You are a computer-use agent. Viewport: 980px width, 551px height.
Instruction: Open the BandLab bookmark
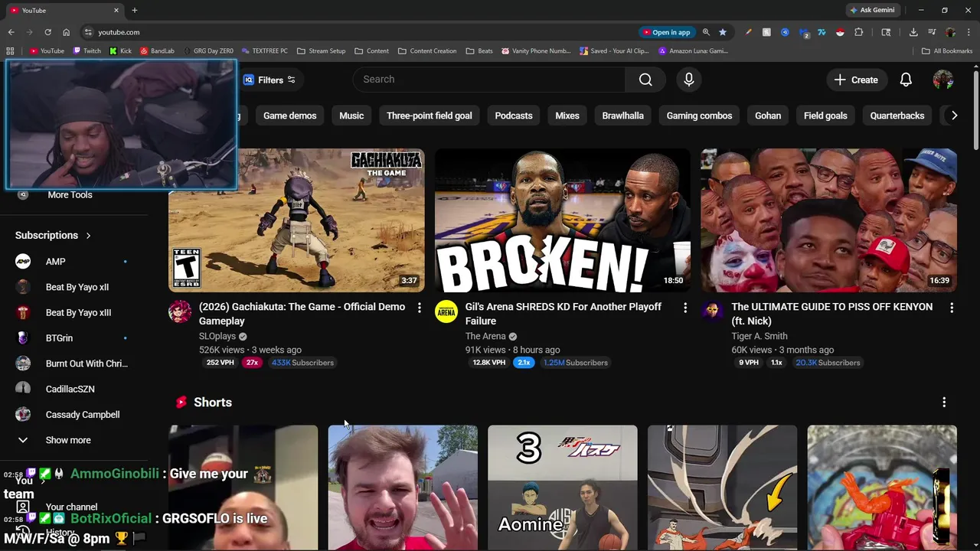click(x=158, y=51)
